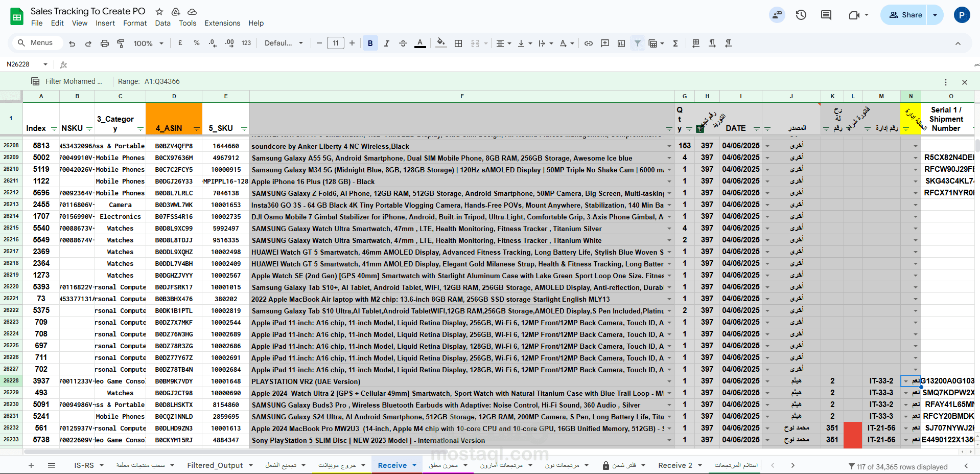Toggle bold formatting
This screenshot has height=474, width=980.
(x=370, y=43)
